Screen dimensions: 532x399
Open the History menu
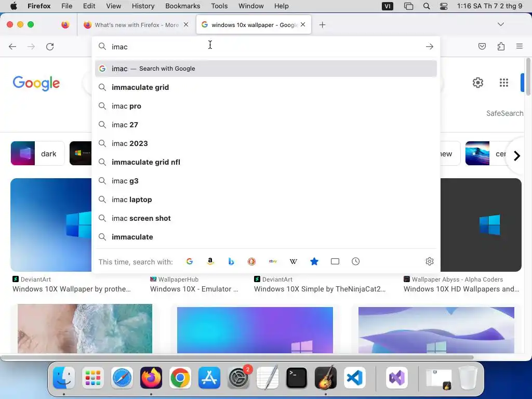[143, 6]
